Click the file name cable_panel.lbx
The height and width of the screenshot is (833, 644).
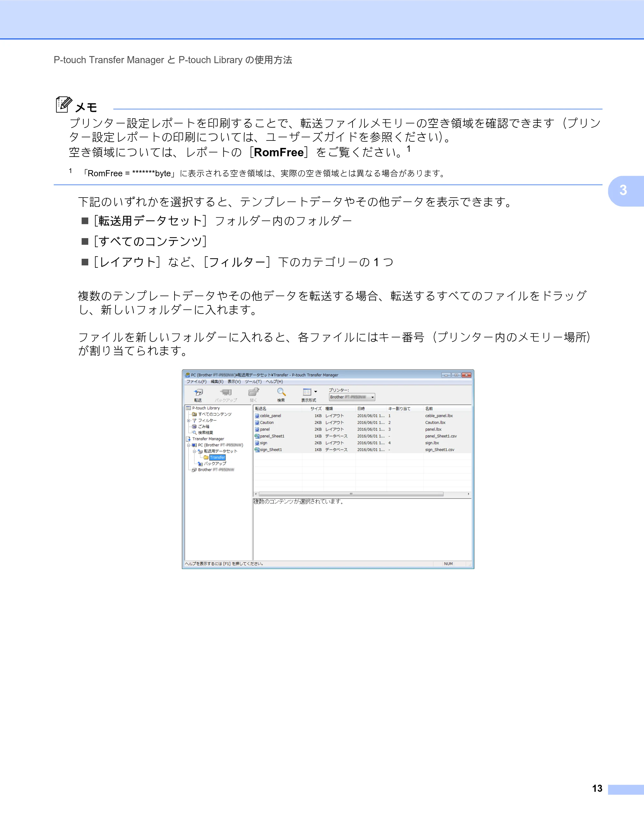tap(439, 416)
